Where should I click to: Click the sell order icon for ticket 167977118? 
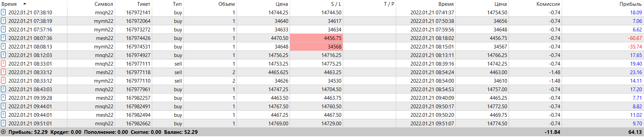pos(3,72)
